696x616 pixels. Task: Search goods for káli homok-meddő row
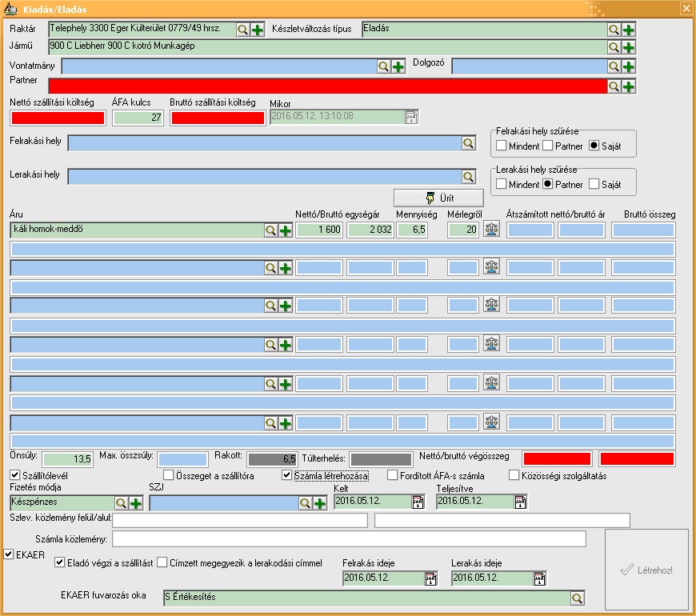pos(270,230)
